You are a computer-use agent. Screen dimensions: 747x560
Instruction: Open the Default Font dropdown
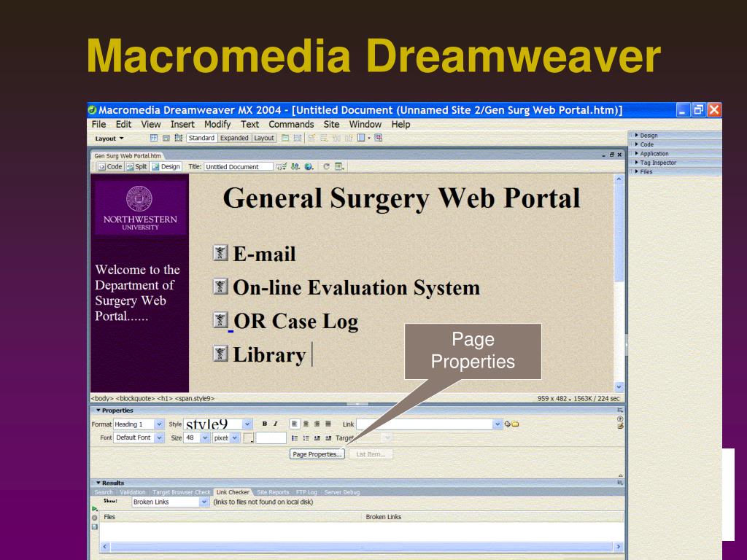coord(159,437)
